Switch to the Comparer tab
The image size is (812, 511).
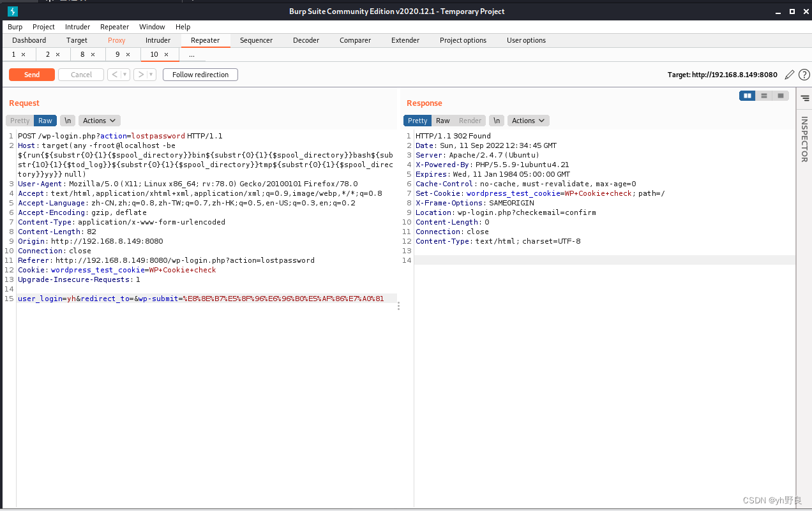356,40
